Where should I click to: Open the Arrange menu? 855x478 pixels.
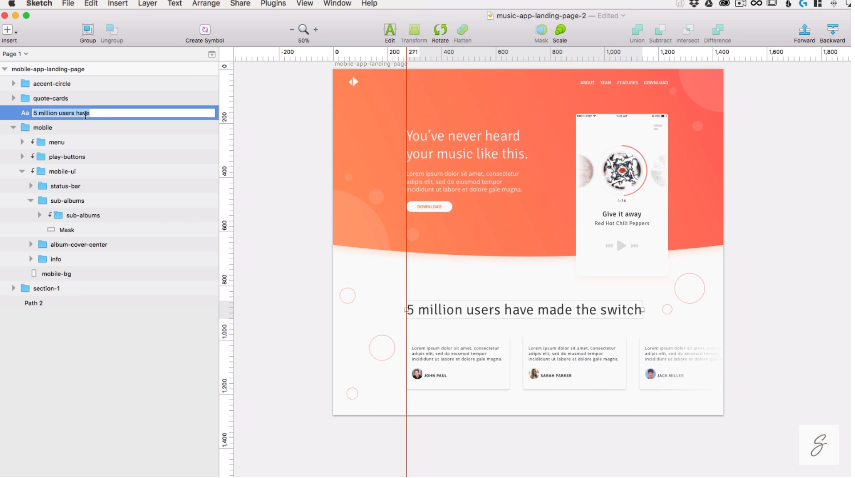point(206,3)
